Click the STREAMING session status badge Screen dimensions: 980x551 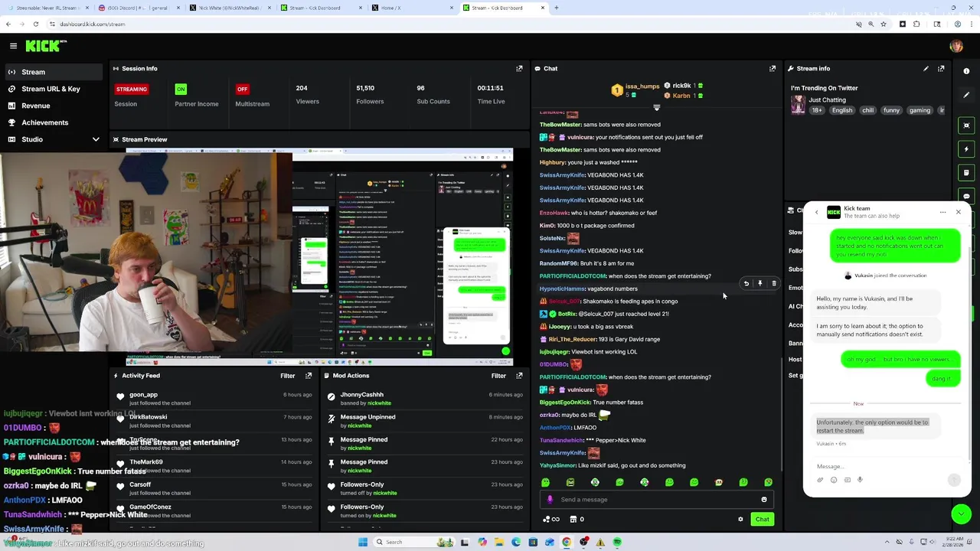[x=131, y=89]
